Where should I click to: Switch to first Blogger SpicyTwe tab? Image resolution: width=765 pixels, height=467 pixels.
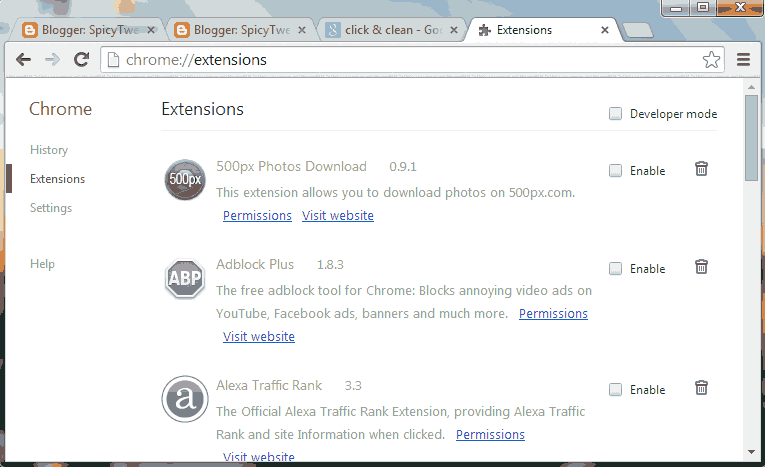click(x=88, y=30)
